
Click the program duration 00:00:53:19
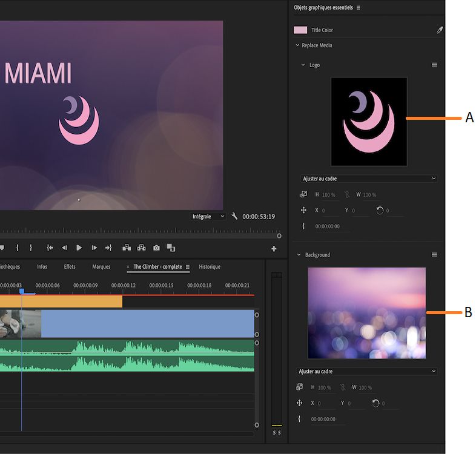pyautogui.click(x=259, y=216)
